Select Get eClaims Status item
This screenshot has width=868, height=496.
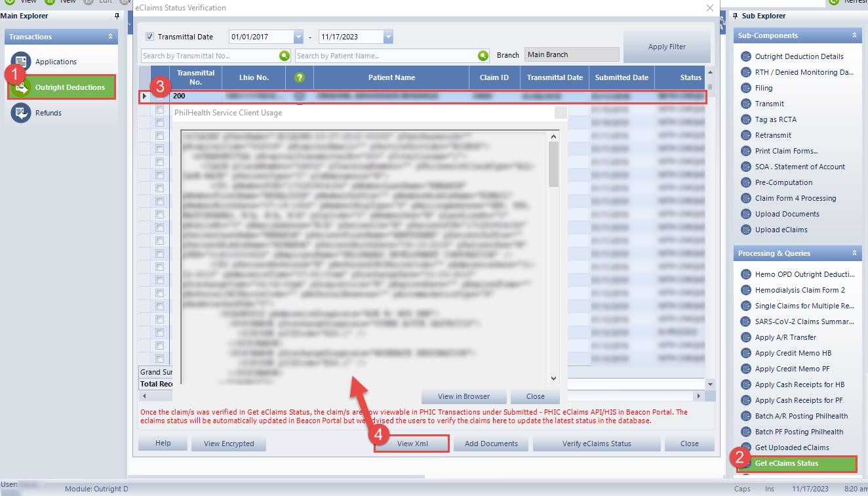tap(786, 463)
